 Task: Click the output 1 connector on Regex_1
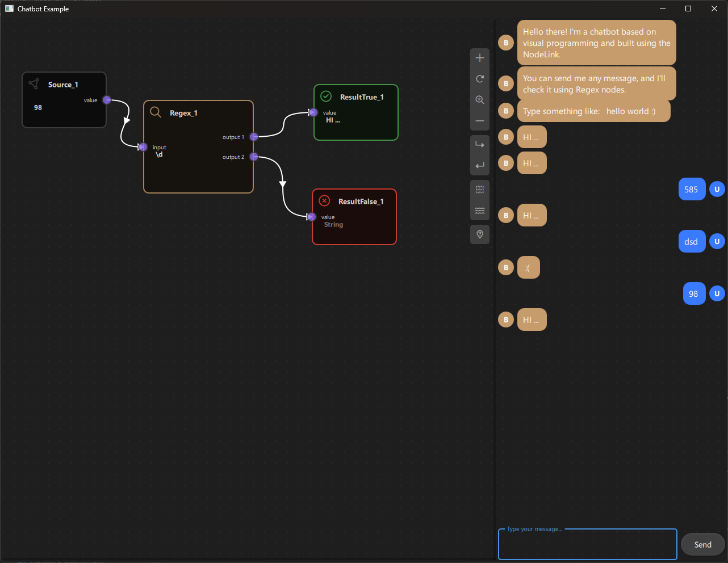254,137
